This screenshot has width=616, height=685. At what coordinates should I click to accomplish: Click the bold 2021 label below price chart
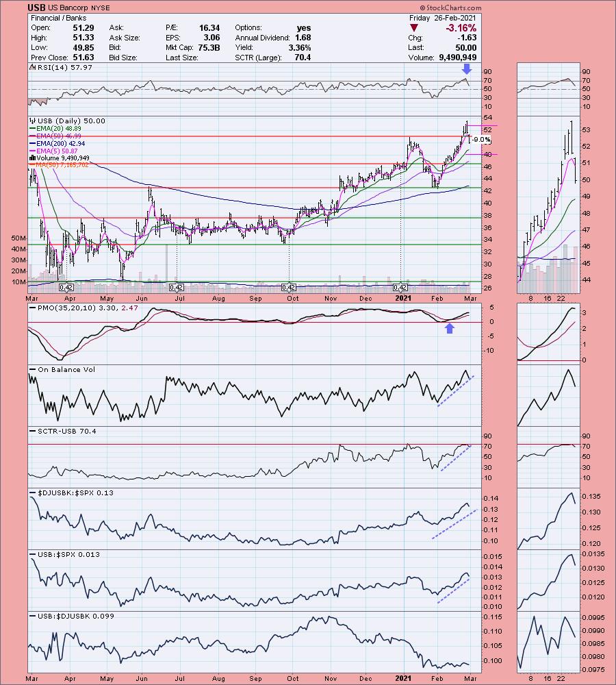tap(403, 298)
